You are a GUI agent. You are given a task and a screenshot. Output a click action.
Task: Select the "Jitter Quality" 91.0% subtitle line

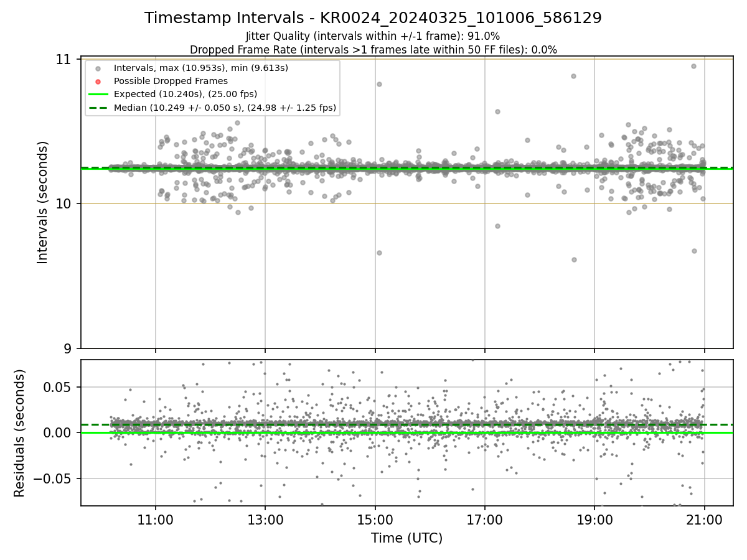click(373, 36)
